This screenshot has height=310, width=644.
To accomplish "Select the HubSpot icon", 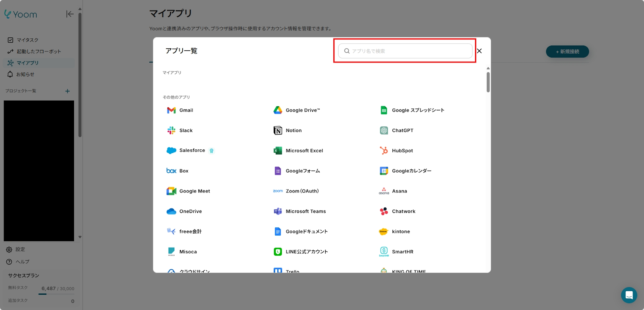I will point(384,151).
